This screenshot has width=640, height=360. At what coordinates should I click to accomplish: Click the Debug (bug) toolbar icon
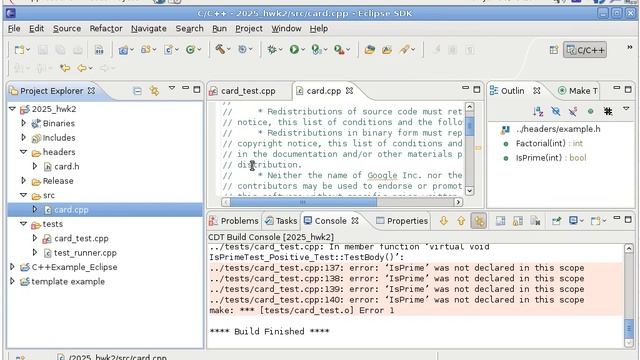click(271, 49)
